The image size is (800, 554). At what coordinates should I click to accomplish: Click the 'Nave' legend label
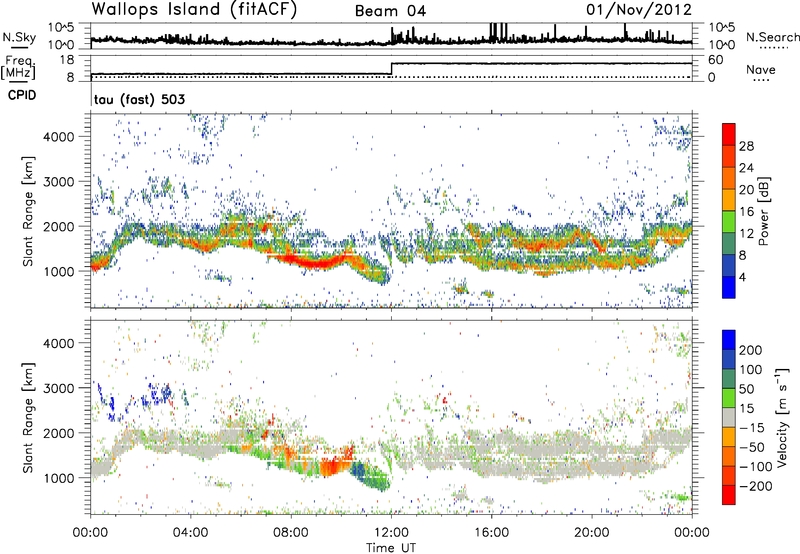coord(761,69)
